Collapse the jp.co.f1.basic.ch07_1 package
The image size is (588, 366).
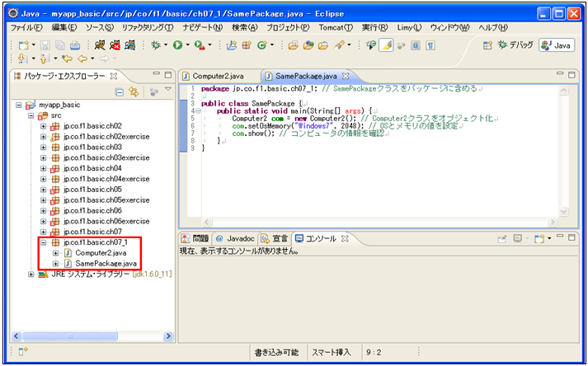click(x=43, y=243)
